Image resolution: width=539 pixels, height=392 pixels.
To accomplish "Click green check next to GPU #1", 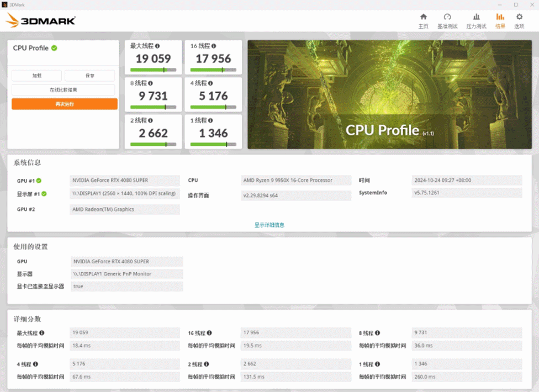I will 39,181.
